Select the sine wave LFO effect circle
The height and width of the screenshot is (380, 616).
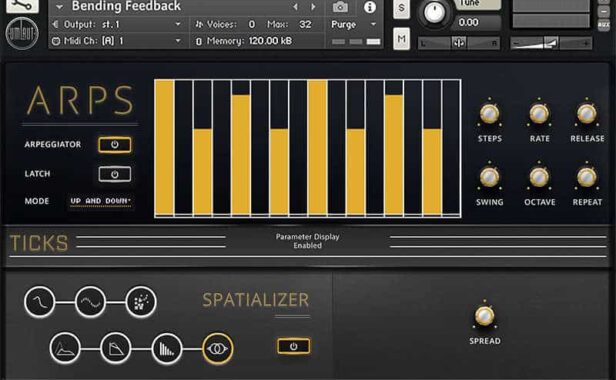click(90, 302)
